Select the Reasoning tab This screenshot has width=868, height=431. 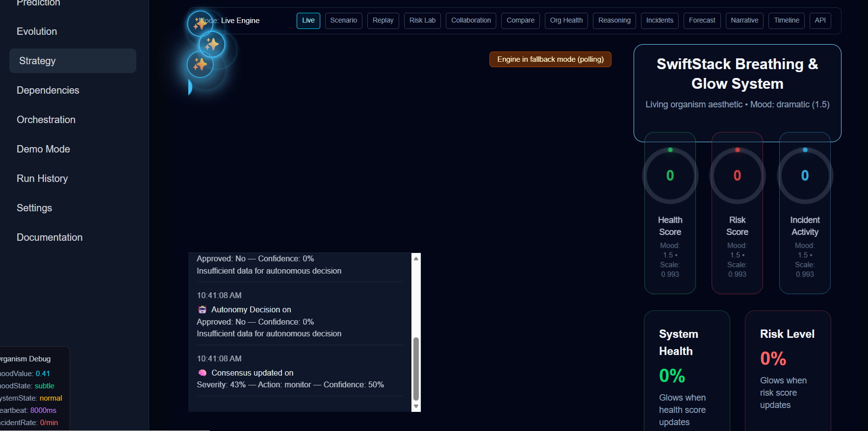click(614, 21)
